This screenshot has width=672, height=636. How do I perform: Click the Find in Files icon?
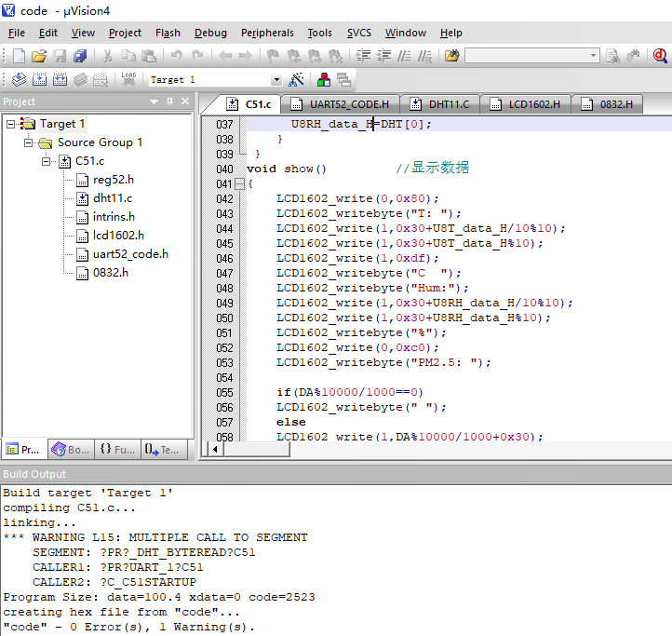point(451,56)
